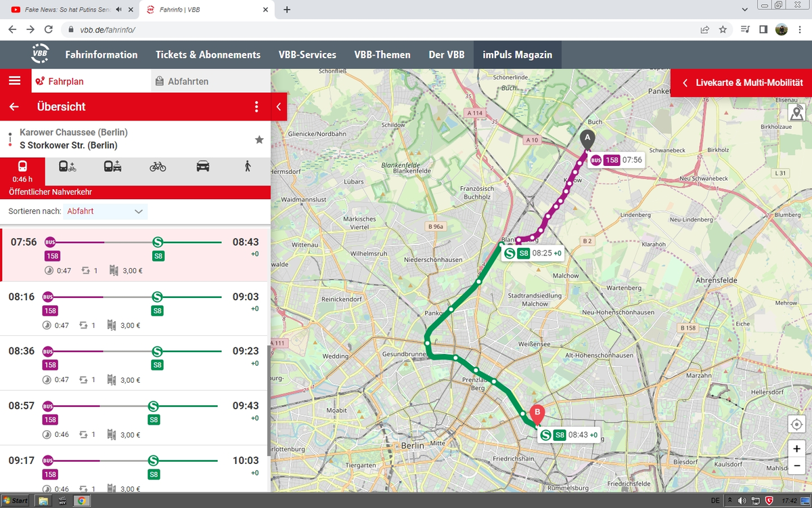Screen dimensions: 812x508
Task: Select the 08:36 departure connection
Action: click(x=135, y=364)
